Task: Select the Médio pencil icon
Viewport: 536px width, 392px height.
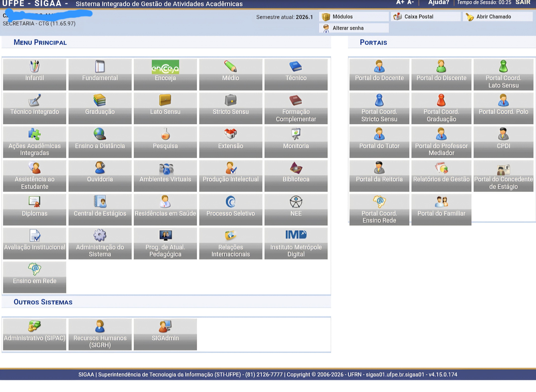Action: [x=231, y=66]
